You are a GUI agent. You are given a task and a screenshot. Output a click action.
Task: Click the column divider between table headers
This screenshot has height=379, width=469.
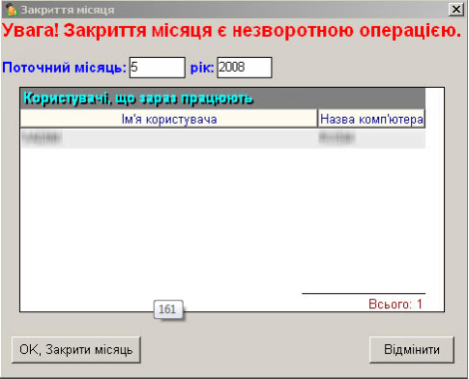click(317, 118)
